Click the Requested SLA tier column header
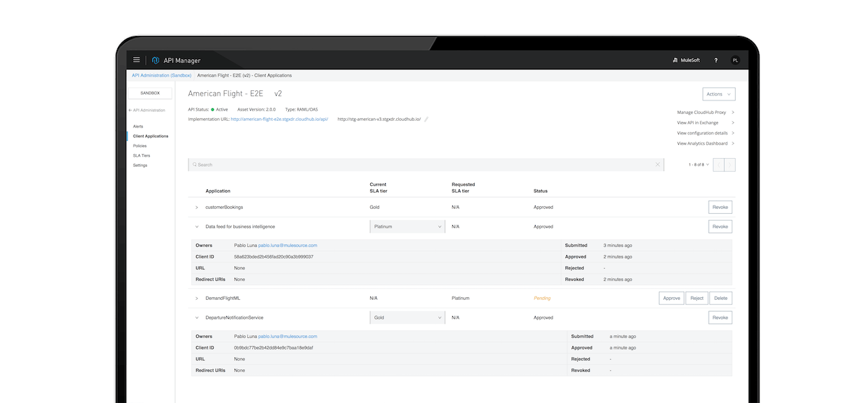868x403 pixels. pos(463,188)
